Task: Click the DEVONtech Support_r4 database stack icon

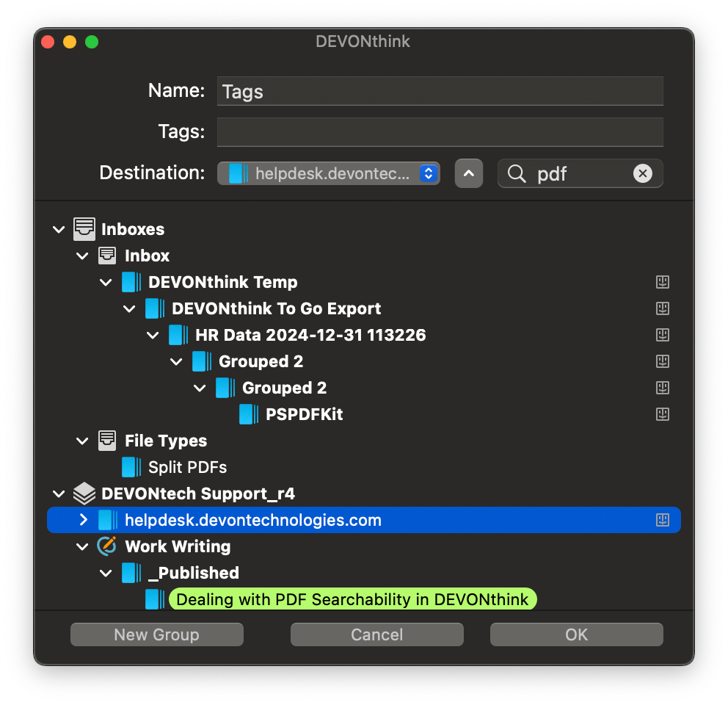Action: coord(84,493)
